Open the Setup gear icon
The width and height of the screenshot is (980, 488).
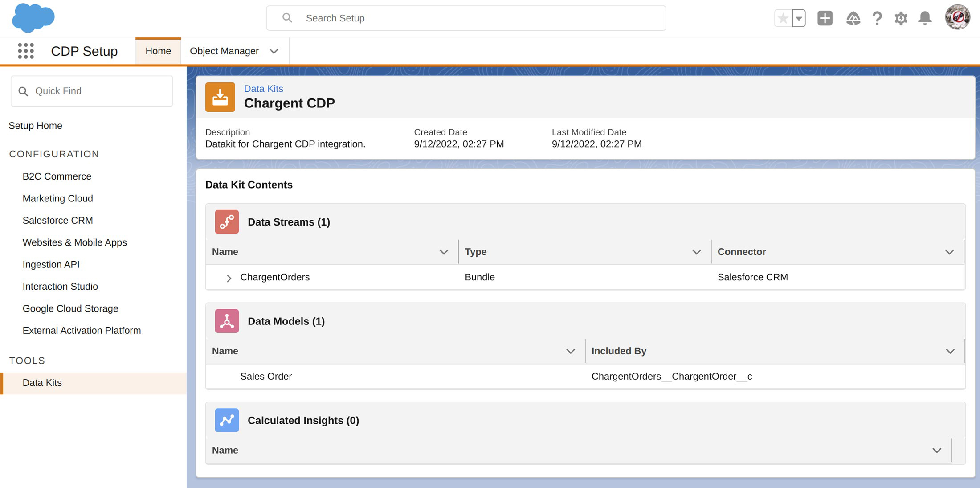tap(901, 18)
